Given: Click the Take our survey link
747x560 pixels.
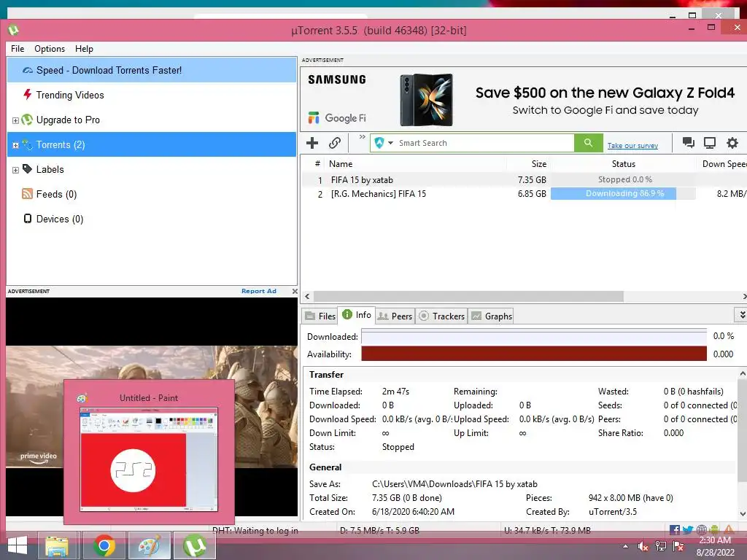Looking at the screenshot, I should pos(632,146).
